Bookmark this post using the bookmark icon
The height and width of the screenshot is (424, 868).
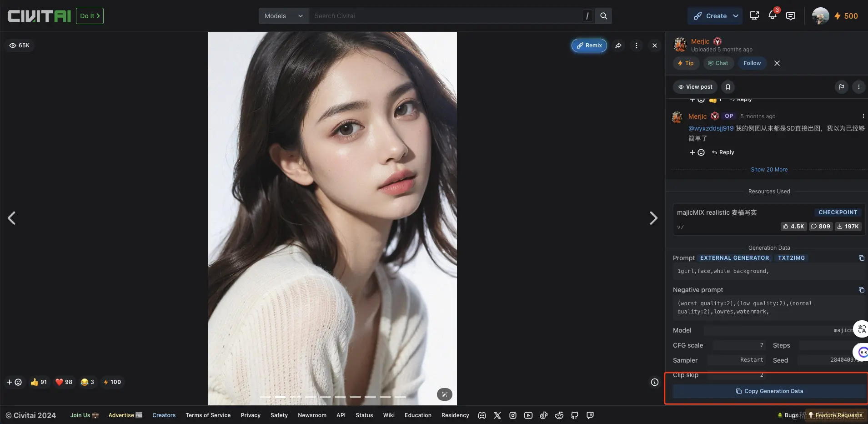pos(727,87)
